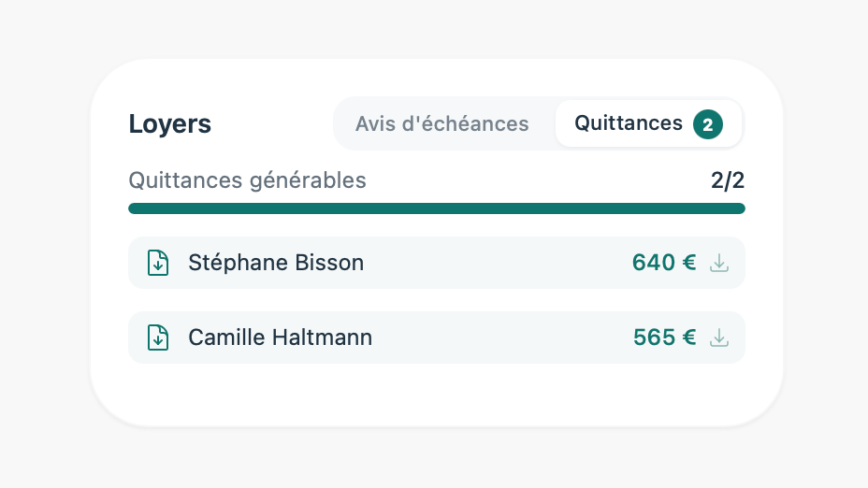Screen dimensions: 868x488
Task: Click empty space in Camille Haltmann's row
Action: 496,337
